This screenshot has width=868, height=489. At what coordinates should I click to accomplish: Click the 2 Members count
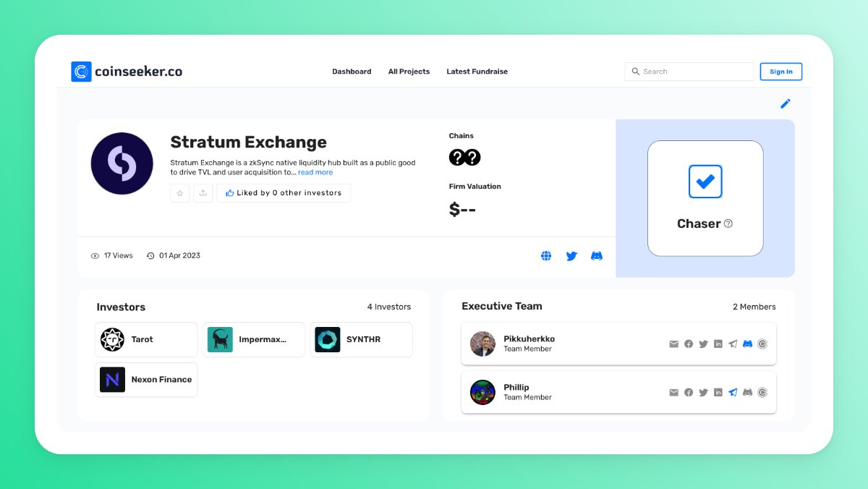(x=754, y=307)
